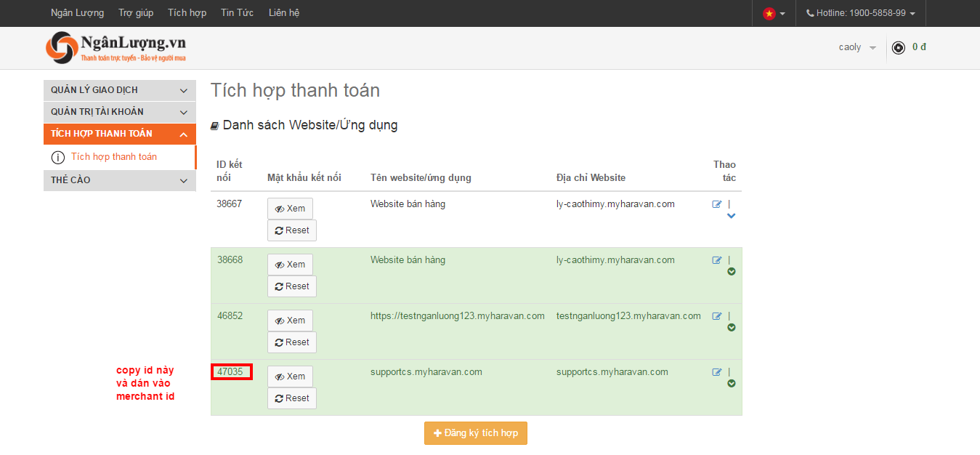The image size is (980, 455).
Task: Reset connection password for ID 38668
Action: [292, 286]
